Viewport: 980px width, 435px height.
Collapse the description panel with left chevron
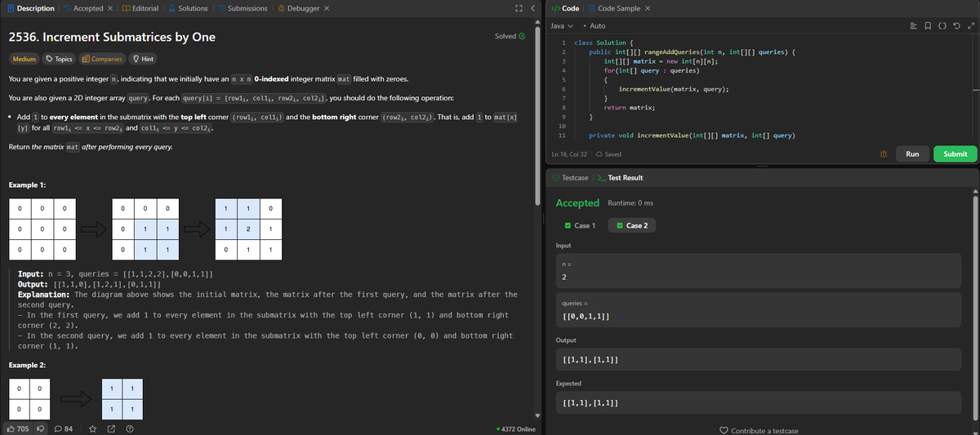[x=532, y=8]
